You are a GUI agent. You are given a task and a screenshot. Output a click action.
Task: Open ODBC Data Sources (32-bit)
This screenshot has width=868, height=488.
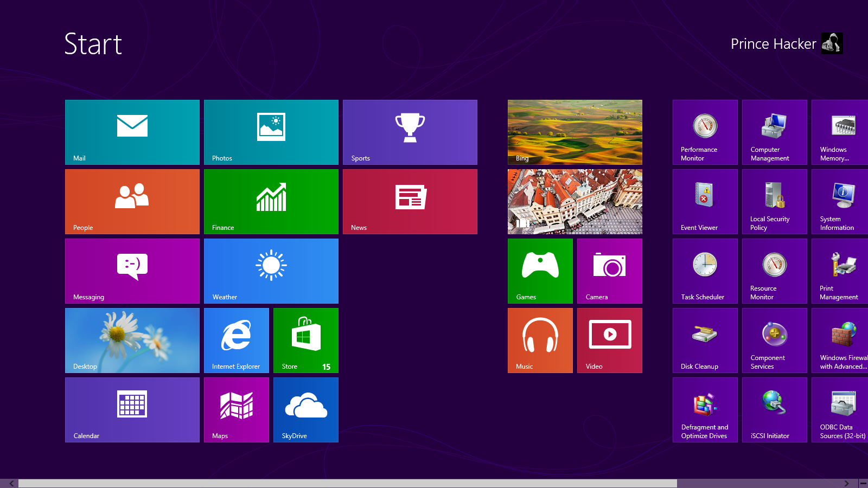(x=840, y=410)
